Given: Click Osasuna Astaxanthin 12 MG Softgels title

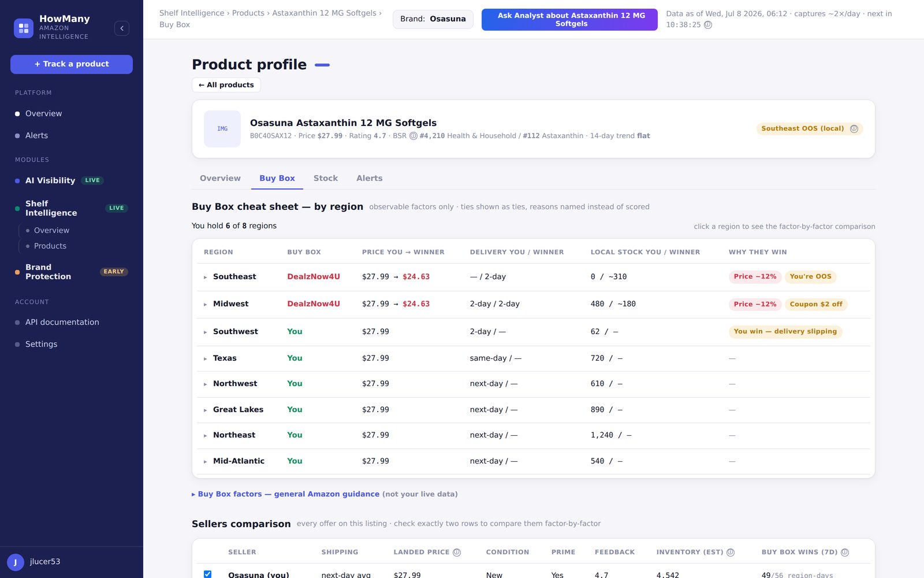Looking at the screenshot, I should (343, 123).
